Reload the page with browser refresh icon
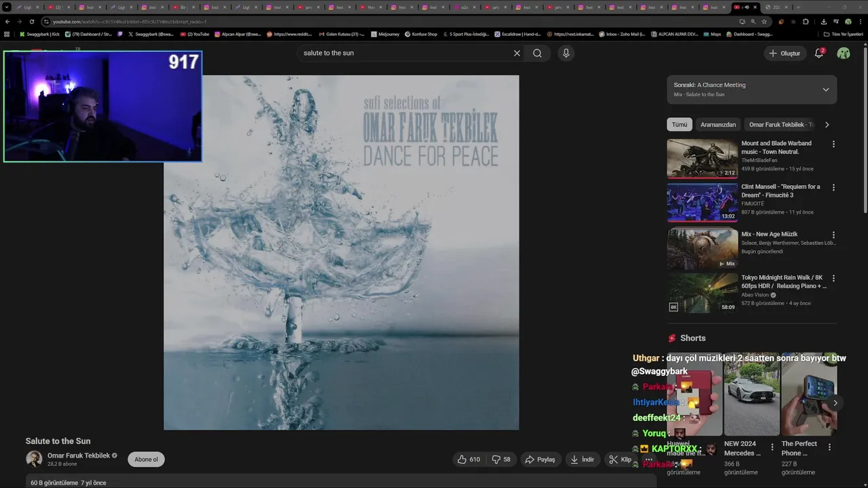The image size is (868, 488). [31, 22]
